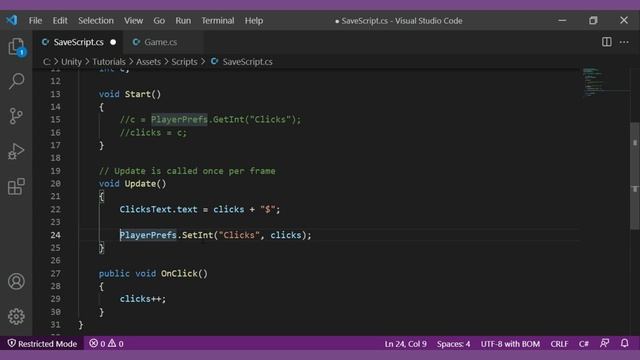The image size is (640, 360).
Task: Click the vertical scrollbar in the editor
Action: pyautogui.click(x=635, y=176)
